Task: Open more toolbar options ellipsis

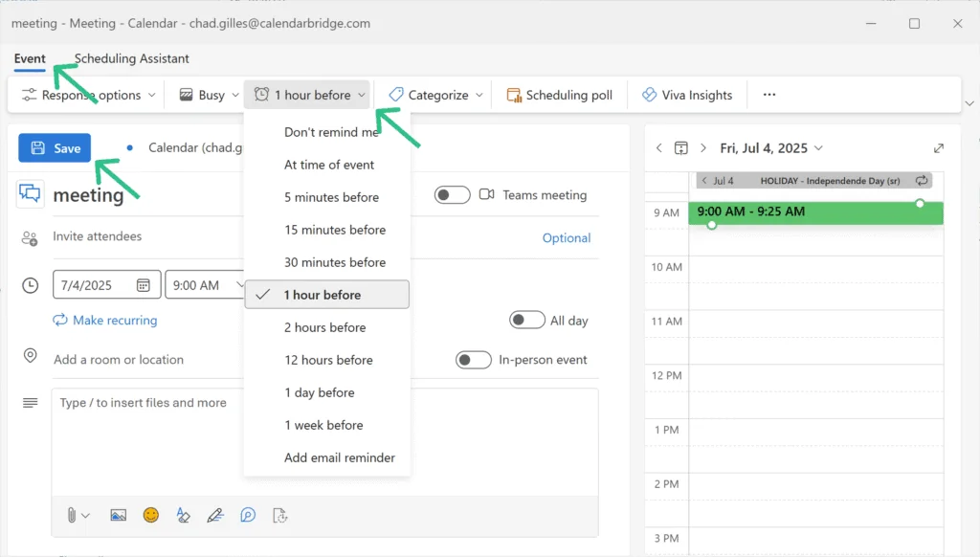Action: (769, 95)
